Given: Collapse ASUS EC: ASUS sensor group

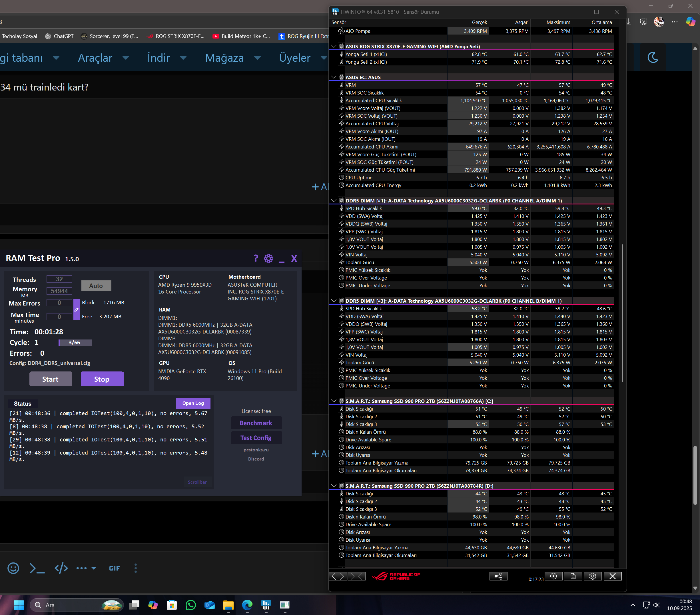Looking at the screenshot, I should tap(334, 77).
